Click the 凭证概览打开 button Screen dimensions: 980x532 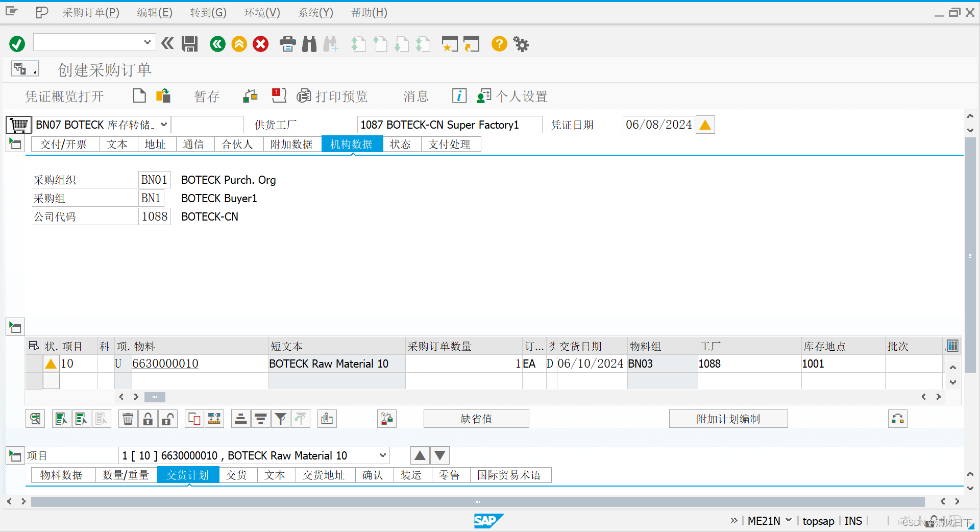[x=64, y=96]
